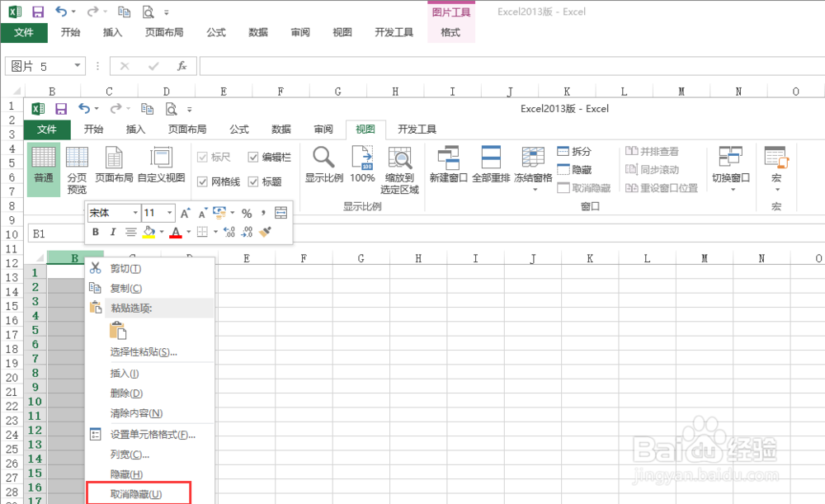The height and width of the screenshot is (504, 825).
Task: Switch to 分页预览 (page break preview)
Action: point(78,168)
